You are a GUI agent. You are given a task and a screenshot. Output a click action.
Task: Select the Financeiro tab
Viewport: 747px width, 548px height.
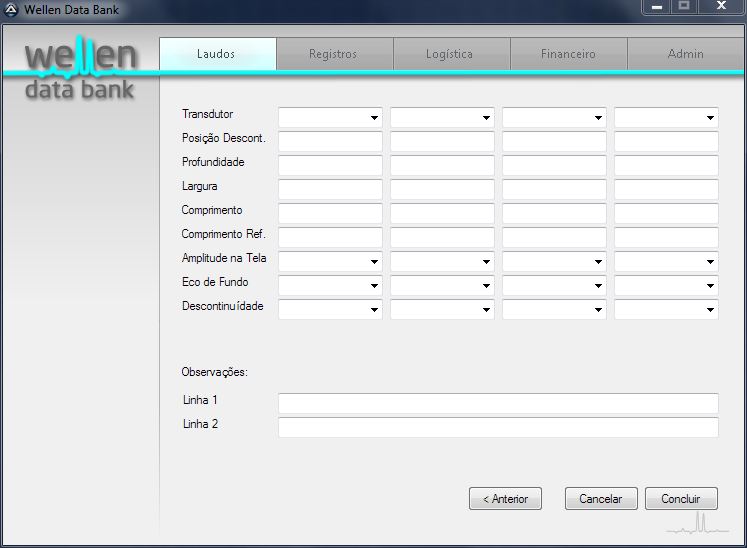click(569, 54)
